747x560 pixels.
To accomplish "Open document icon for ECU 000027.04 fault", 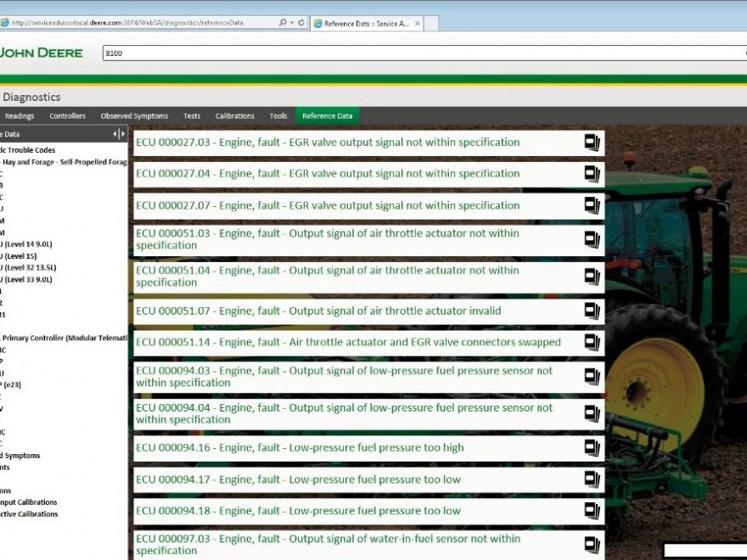I will tap(593, 174).
